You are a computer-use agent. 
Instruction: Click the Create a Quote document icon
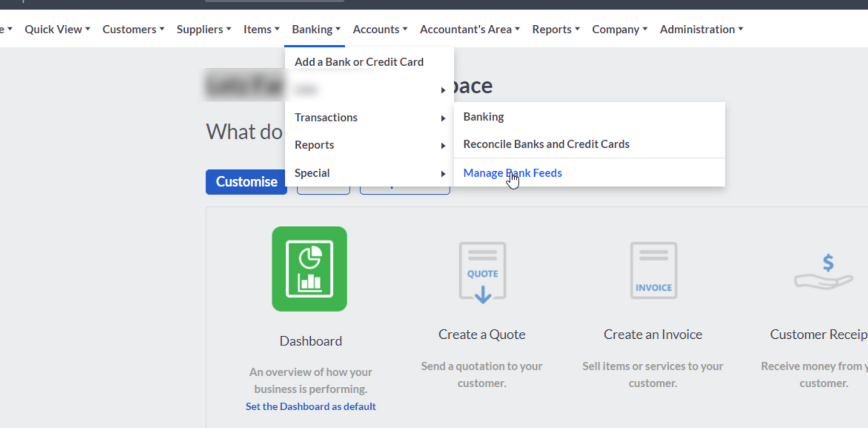tap(481, 270)
